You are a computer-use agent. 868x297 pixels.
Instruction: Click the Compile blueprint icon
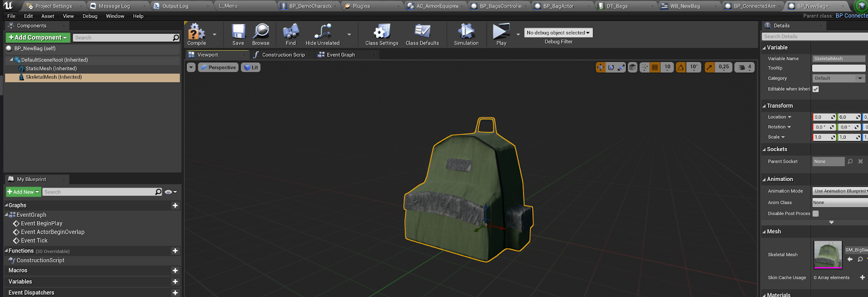tap(196, 33)
